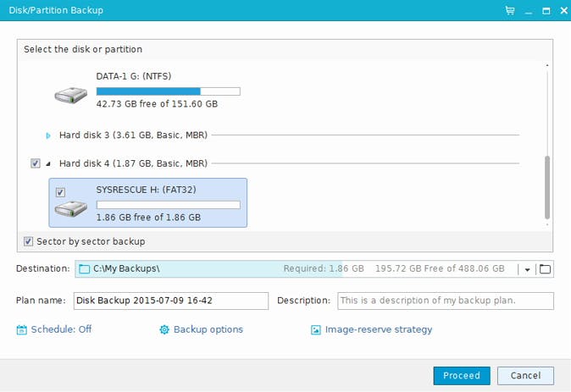This screenshot has width=571, height=392.
Task: Click the picture icon beside Image-reserve strategy
Action: [x=316, y=329]
